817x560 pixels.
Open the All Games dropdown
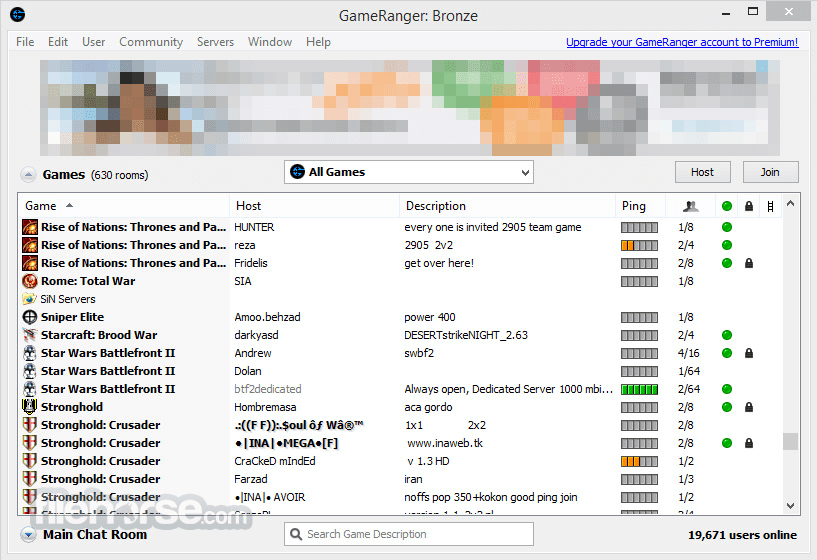click(409, 172)
